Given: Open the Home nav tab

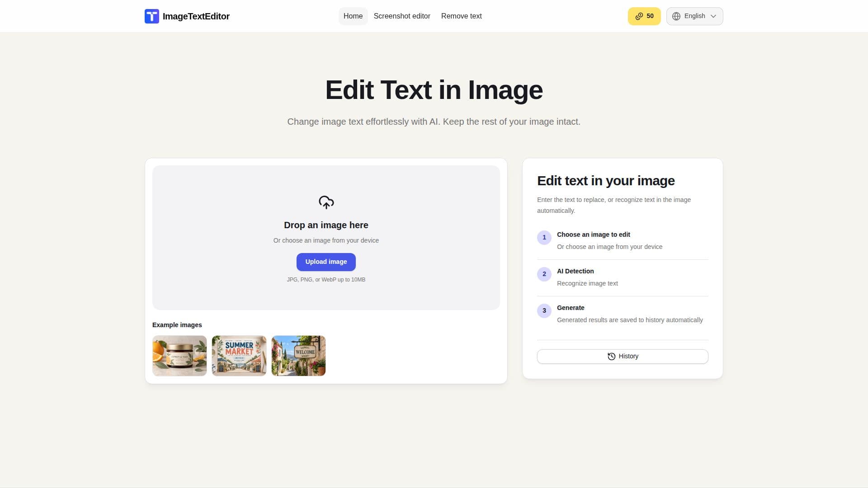Looking at the screenshot, I should (353, 16).
